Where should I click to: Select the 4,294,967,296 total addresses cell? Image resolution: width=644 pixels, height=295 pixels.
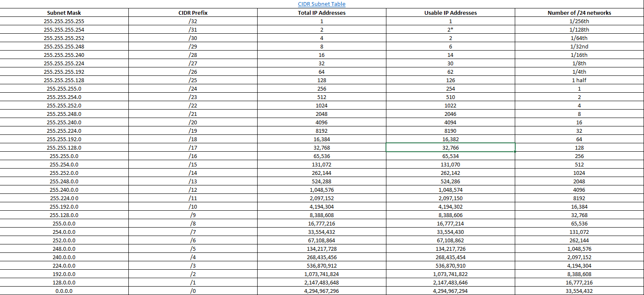[x=322, y=291]
